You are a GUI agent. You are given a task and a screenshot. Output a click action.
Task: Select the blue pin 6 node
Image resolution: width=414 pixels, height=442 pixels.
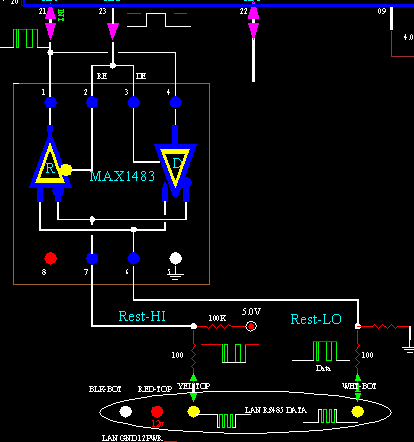134,258
